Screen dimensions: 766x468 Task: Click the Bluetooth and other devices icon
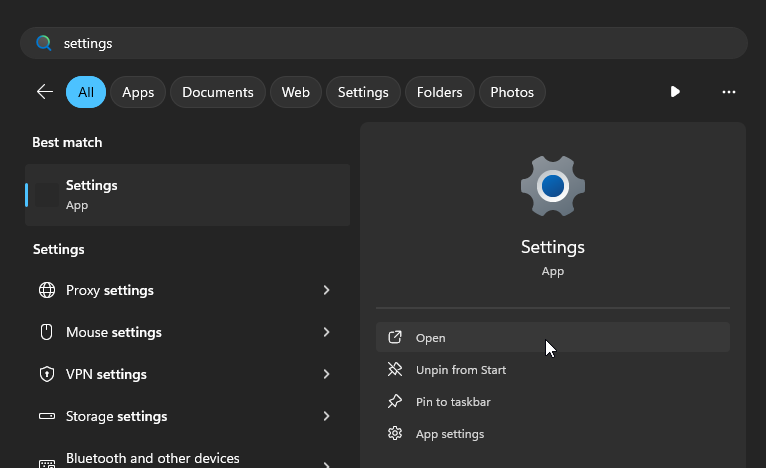click(x=47, y=462)
